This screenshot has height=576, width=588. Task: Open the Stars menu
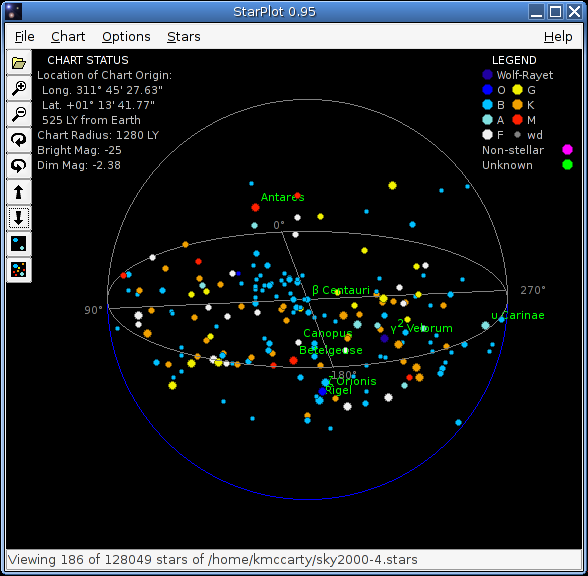coord(183,36)
